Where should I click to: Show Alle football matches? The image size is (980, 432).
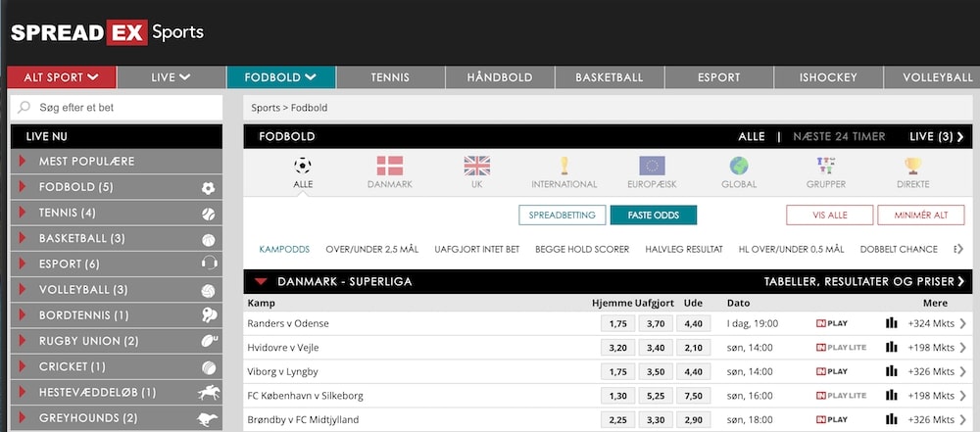pos(752,136)
